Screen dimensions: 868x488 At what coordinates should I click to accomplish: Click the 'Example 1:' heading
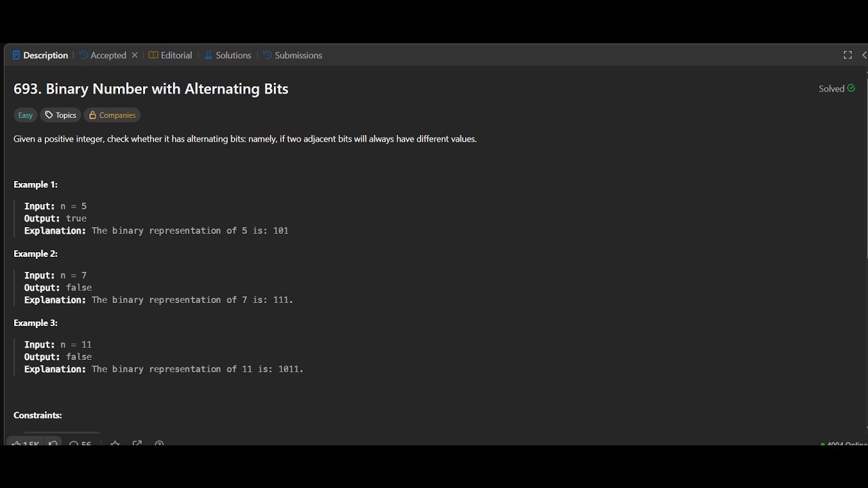(x=35, y=184)
